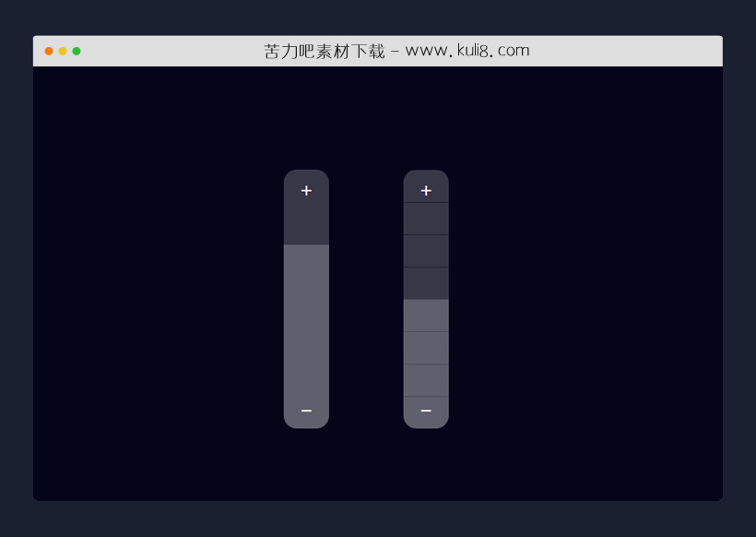Click the minus icon on the left slider
The image size is (756, 537).
coord(306,411)
